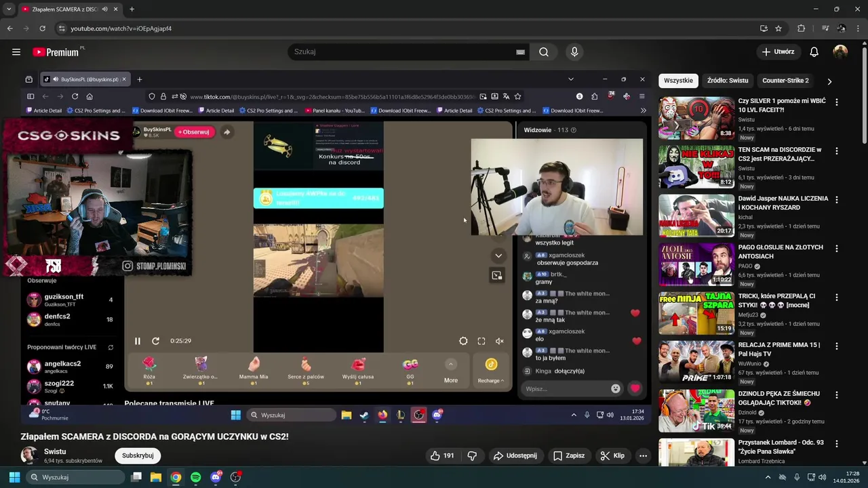Image resolution: width=868 pixels, height=488 pixels.
Task: Dislike the video with thumbs down
Action: coord(473,455)
